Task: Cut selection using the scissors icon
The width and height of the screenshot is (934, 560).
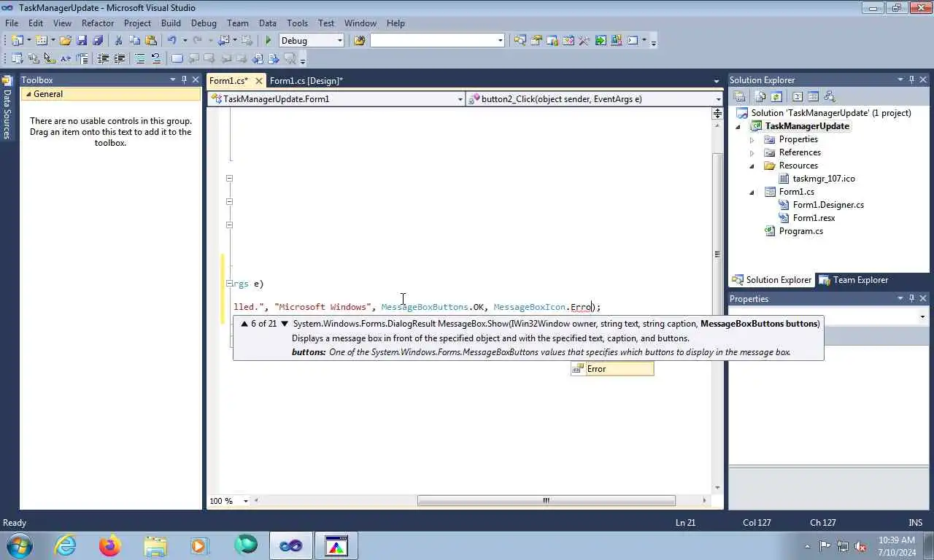Action: tap(118, 41)
